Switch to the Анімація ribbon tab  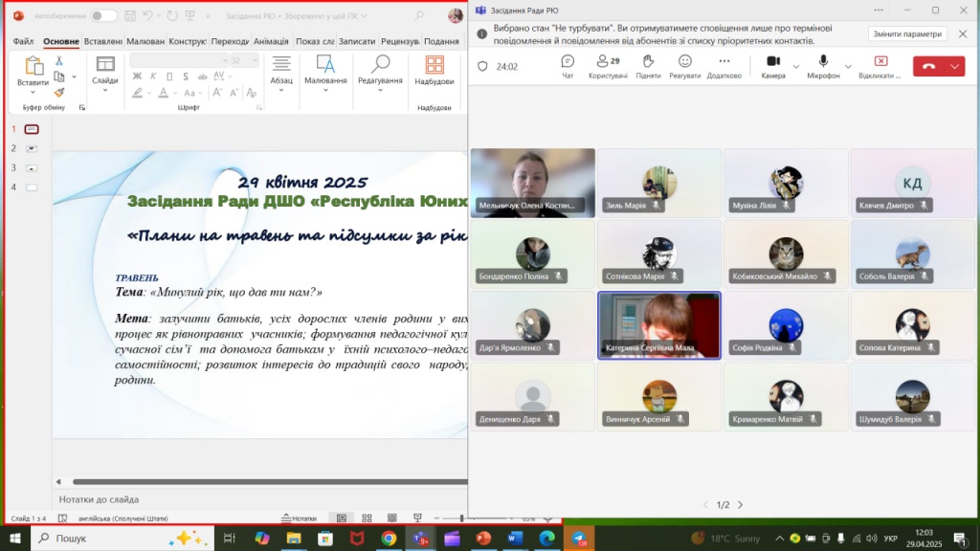271,41
